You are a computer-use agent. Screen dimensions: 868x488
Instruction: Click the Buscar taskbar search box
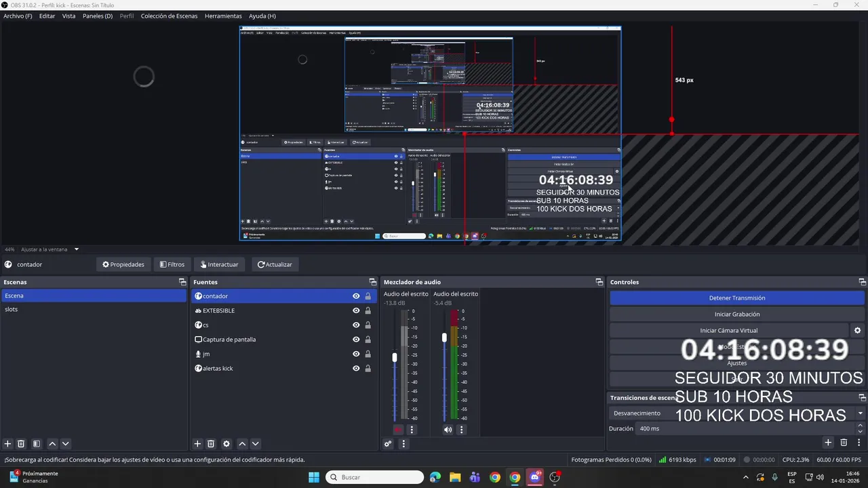[x=374, y=477]
